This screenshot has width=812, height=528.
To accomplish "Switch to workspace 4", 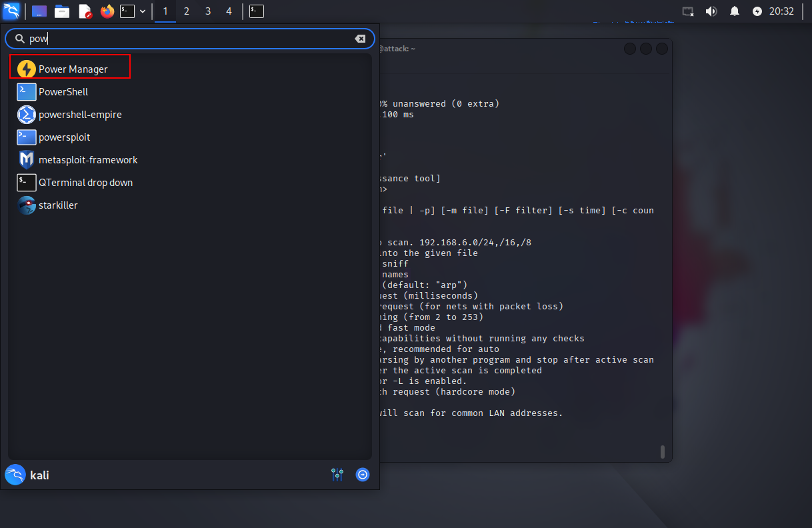I will 229,11.
